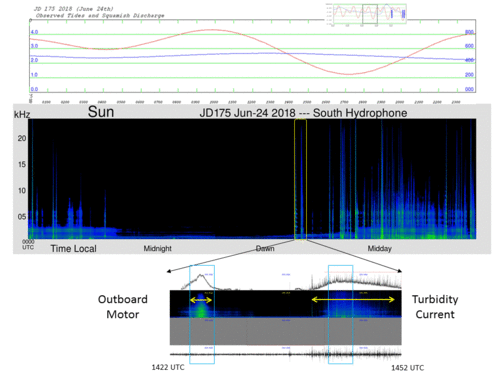Click the 'Midday' time label
This screenshot has height=375, width=500.
click(x=379, y=248)
